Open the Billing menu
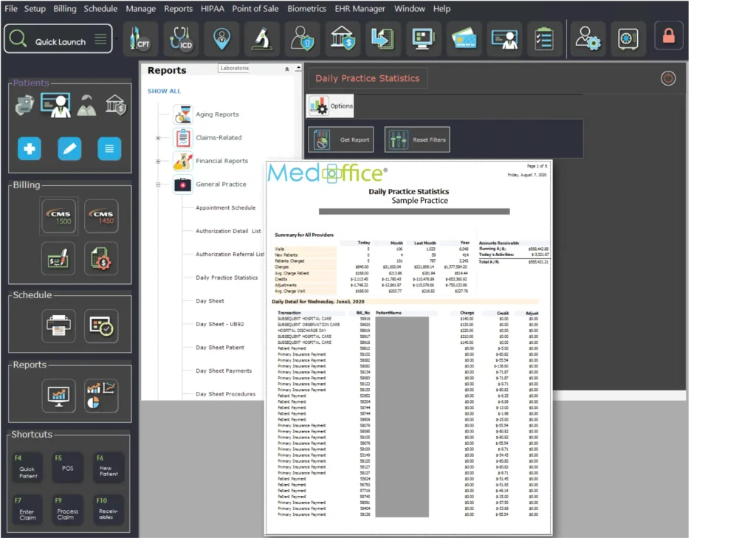756x538 pixels. click(x=65, y=9)
